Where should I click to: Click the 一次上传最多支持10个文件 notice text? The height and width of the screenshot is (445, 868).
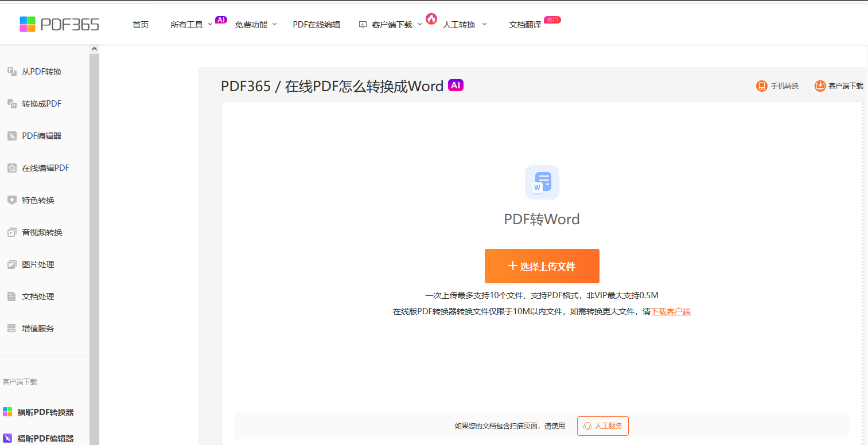point(542,295)
